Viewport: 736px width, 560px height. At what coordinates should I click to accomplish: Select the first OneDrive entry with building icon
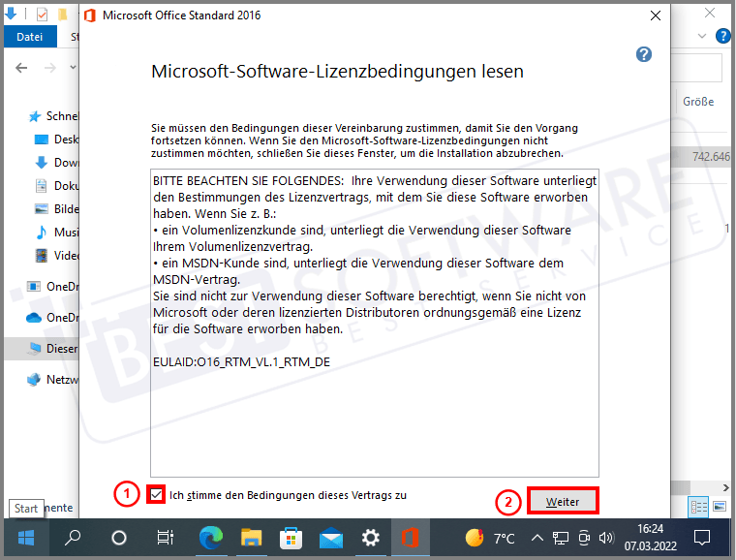click(x=52, y=287)
